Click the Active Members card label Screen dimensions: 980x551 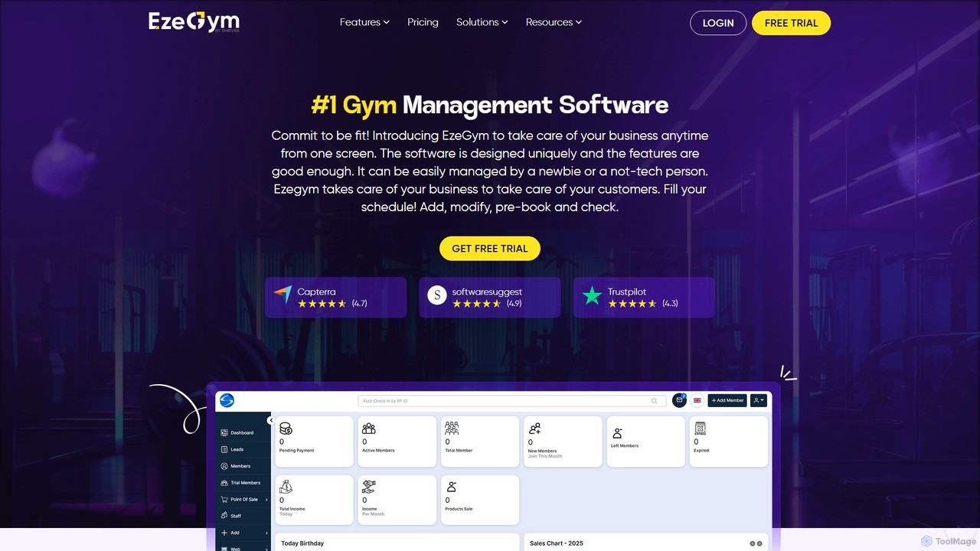[378, 451]
